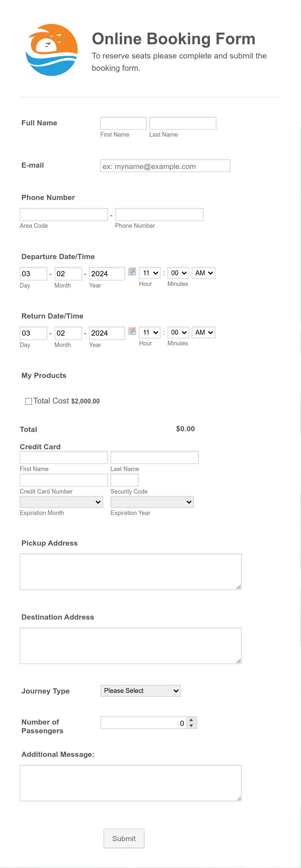301x868 pixels.
Task: Open the return date calendar picker
Action: tap(132, 331)
